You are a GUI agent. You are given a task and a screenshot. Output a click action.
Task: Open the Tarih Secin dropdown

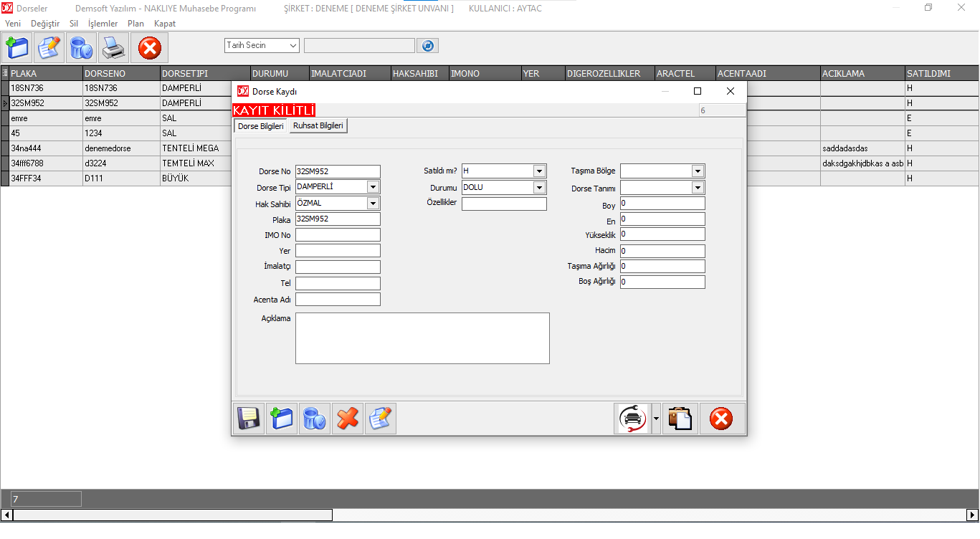292,46
